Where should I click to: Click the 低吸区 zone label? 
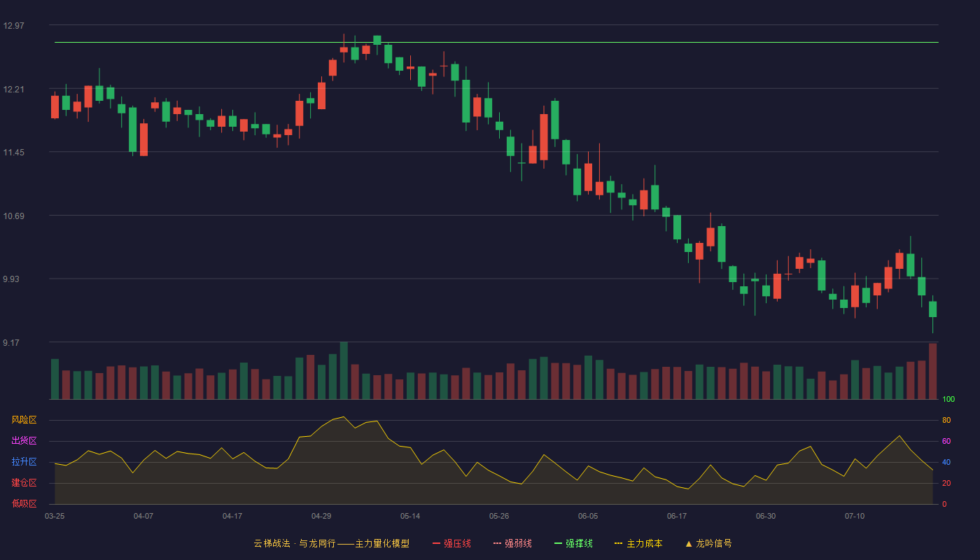(x=24, y=503)
